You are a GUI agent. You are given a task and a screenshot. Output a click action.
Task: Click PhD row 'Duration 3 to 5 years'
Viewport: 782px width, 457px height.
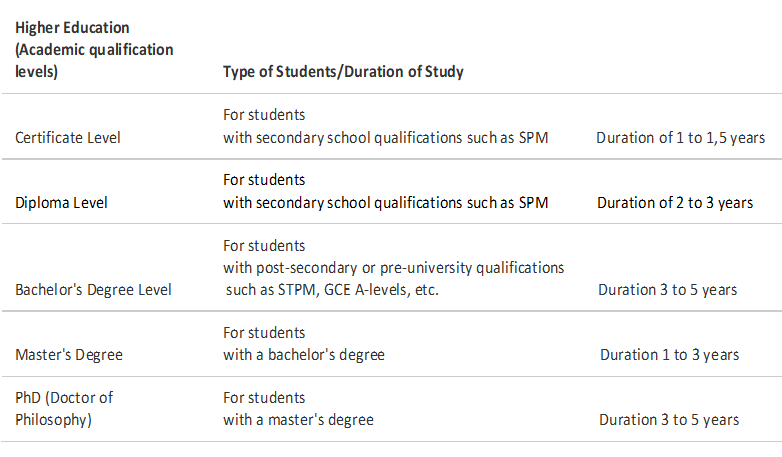pos(669,420)
